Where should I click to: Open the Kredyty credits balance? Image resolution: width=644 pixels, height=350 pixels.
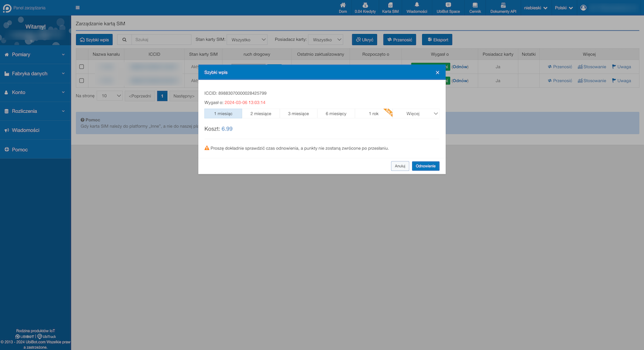pos(365,8)
